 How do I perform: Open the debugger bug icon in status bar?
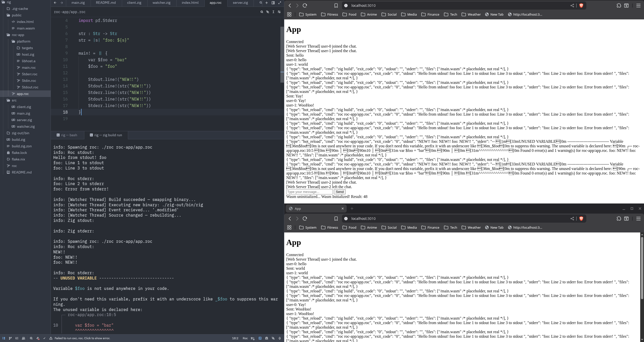267,338
